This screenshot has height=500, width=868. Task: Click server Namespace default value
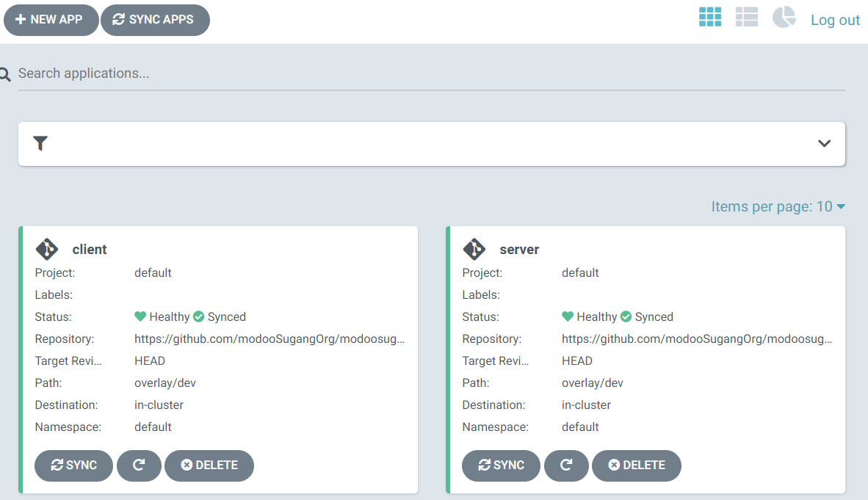tap(580, 427)
